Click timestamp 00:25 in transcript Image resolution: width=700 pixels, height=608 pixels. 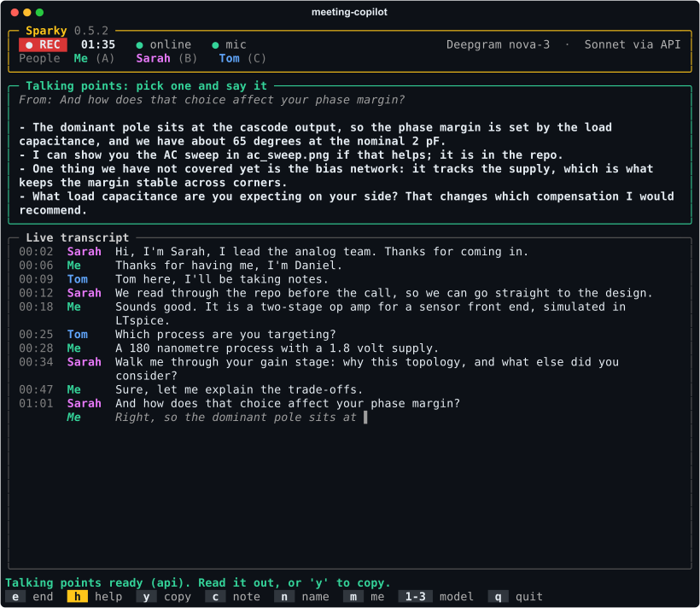click(x=36, y=335)
